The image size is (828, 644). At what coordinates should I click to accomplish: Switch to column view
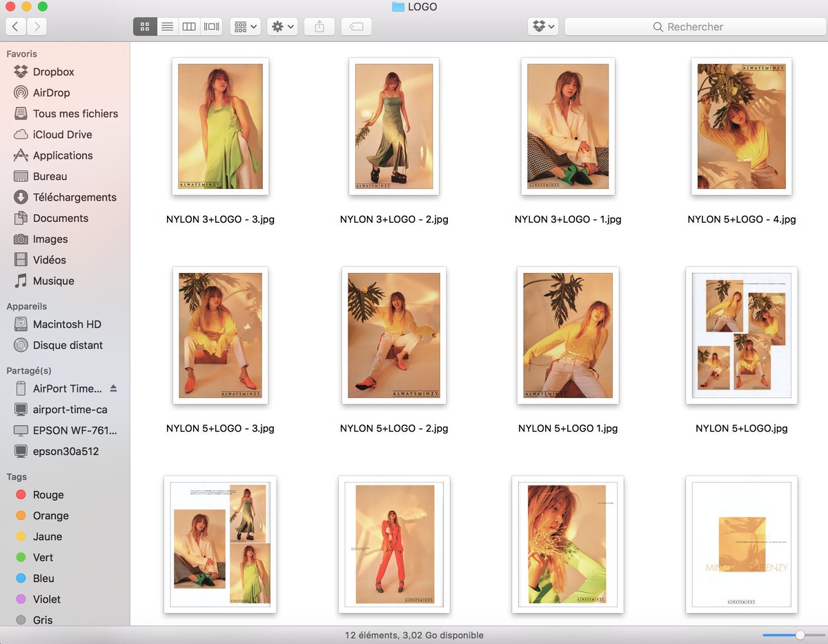(x=188, y=27)
